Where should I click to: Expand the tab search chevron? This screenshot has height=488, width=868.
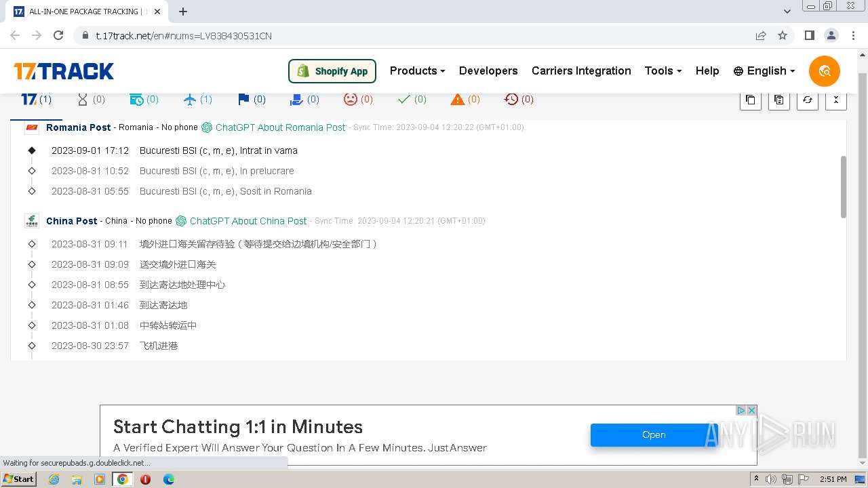787,12
